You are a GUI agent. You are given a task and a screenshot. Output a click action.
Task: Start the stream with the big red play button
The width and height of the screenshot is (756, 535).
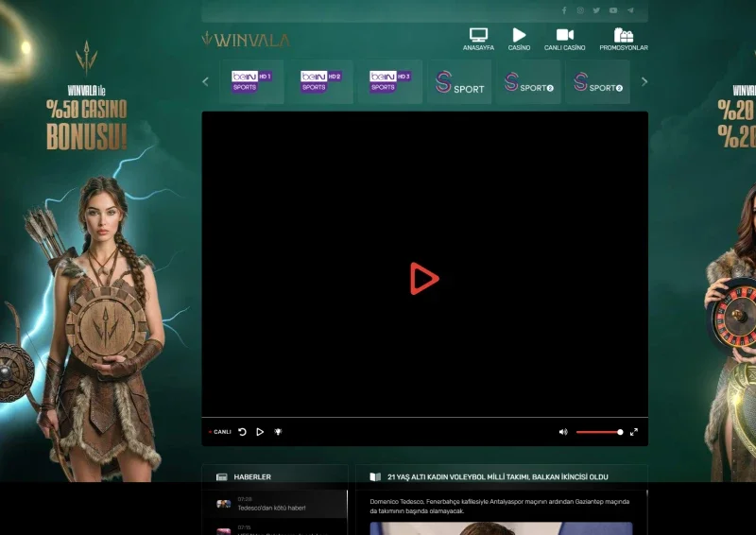(424, 278)
